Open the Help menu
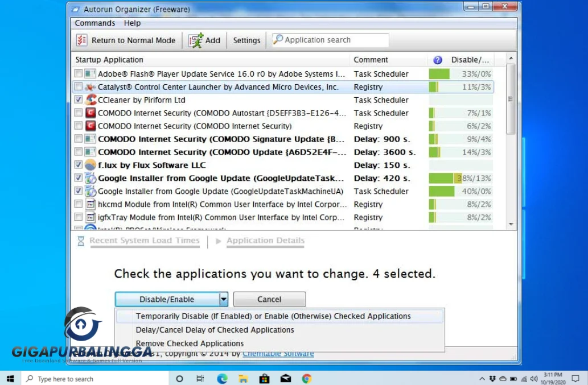The height and width of the screenshot is (385, 588). click(x=132, y=23)
